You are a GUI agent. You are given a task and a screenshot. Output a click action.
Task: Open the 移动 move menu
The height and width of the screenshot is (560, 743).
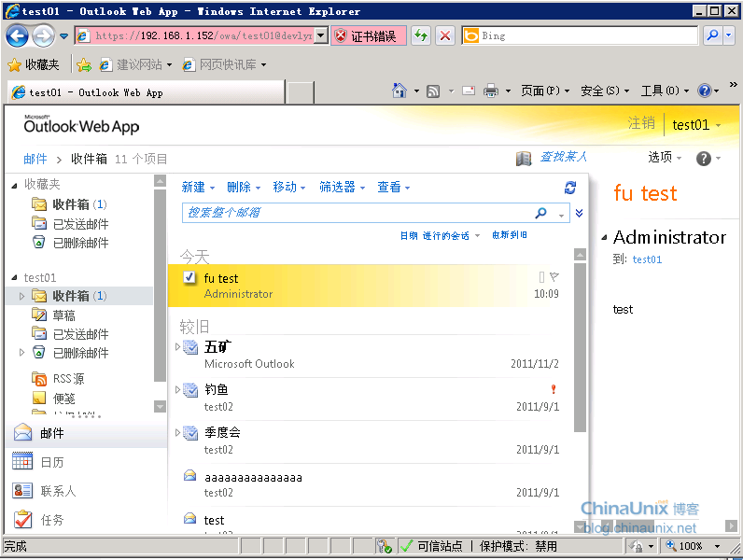289,188
